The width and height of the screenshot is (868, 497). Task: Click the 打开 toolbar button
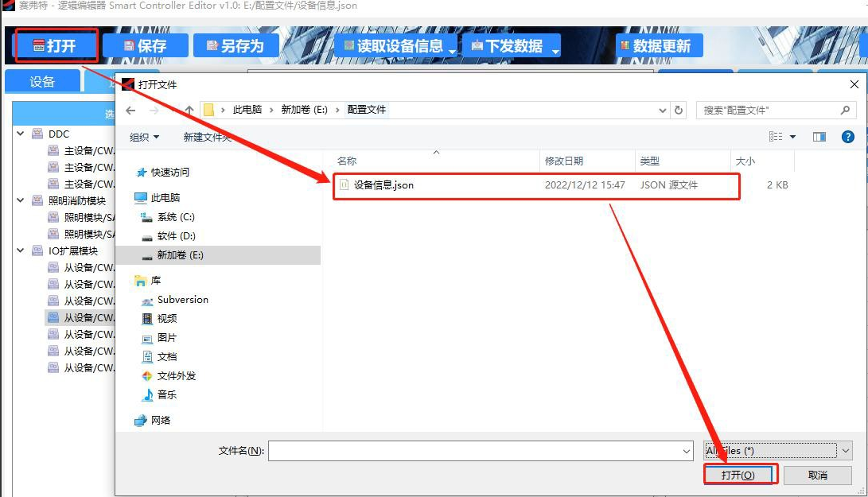[x=56, y=46]
